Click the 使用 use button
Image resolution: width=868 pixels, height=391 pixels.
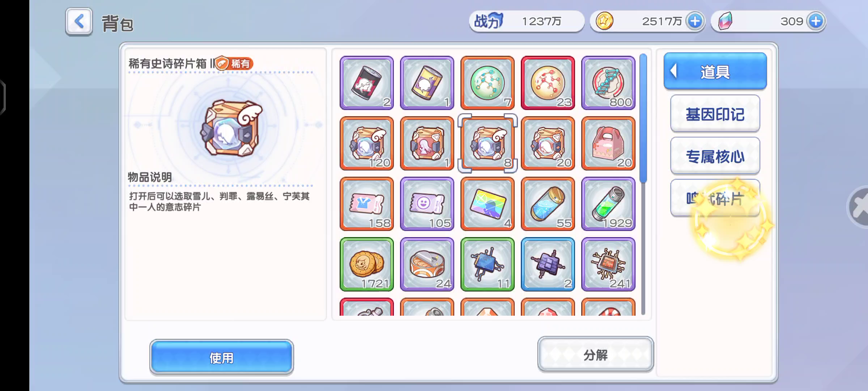click(221, 357)
